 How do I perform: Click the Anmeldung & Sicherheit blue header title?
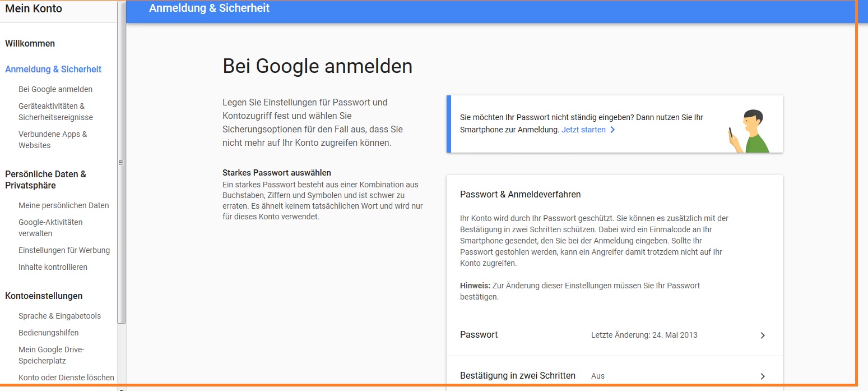click(x=209, y=8)
